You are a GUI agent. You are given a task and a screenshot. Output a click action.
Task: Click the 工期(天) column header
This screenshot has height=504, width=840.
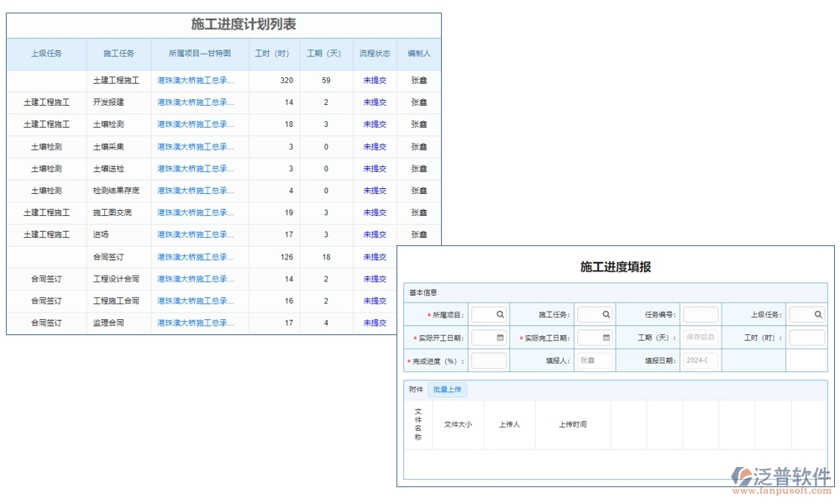pyautogui.click(x=322, y=53)
